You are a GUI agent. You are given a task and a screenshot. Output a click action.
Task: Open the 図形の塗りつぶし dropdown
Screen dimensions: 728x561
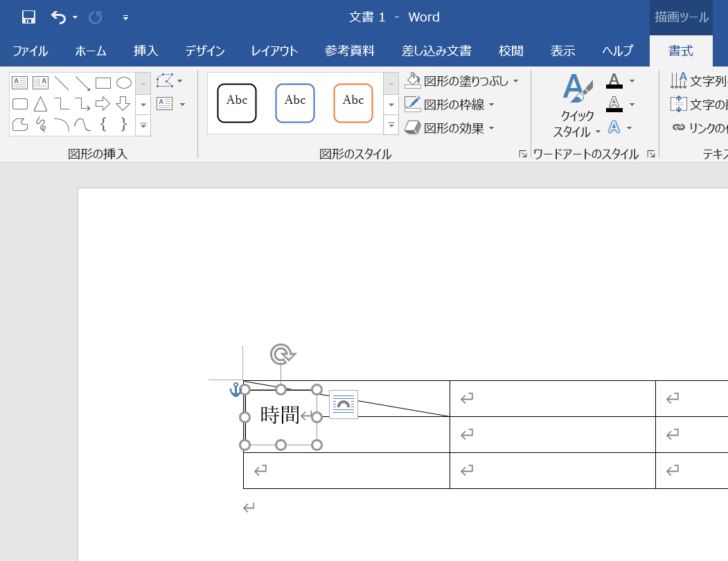(515, 82)
